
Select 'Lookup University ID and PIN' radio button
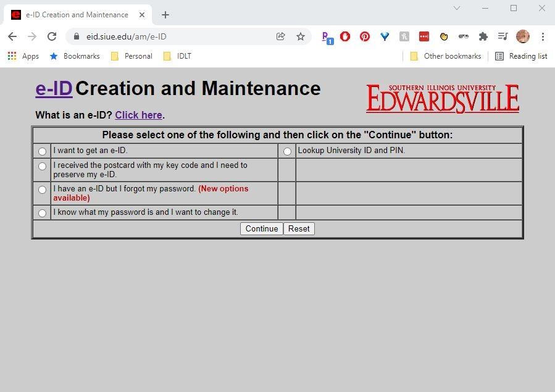click(x=287, y=151)
